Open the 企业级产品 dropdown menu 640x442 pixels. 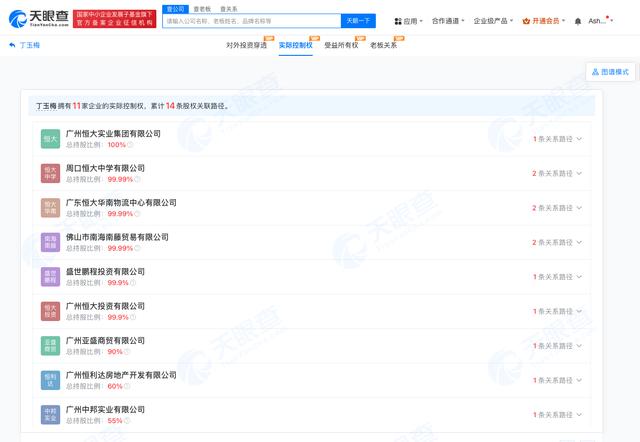pyautogui.click(x=493, y=21)
